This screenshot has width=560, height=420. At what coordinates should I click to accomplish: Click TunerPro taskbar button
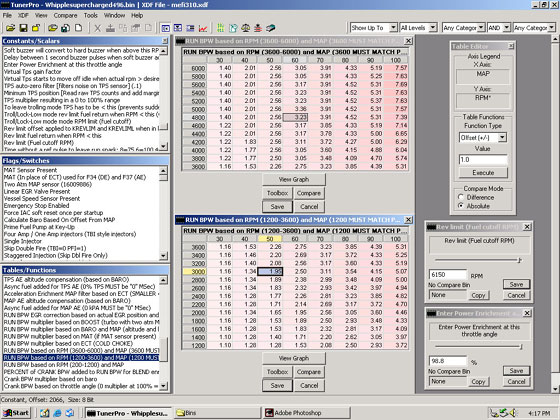click(129, 413)
